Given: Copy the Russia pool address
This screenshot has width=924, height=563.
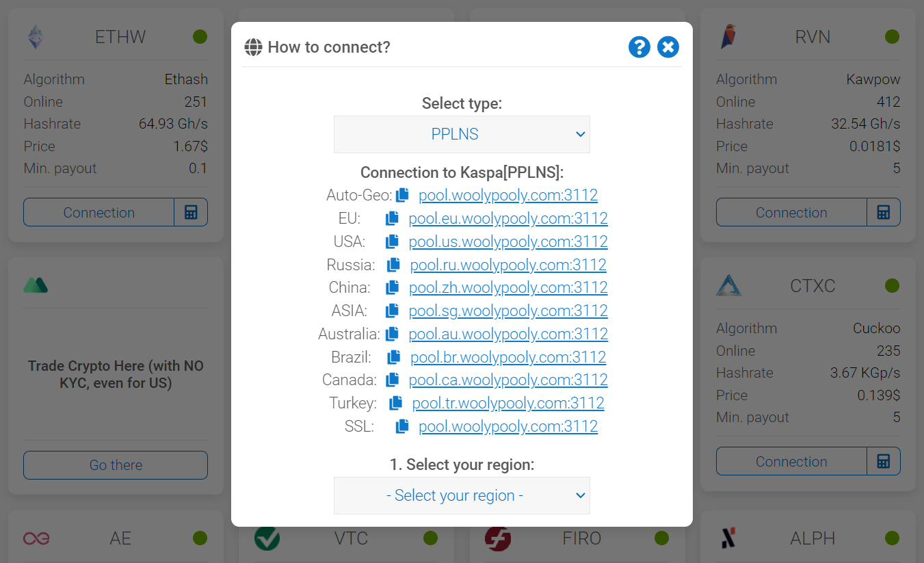Looking at the screenshot, I should click(393, 265).
